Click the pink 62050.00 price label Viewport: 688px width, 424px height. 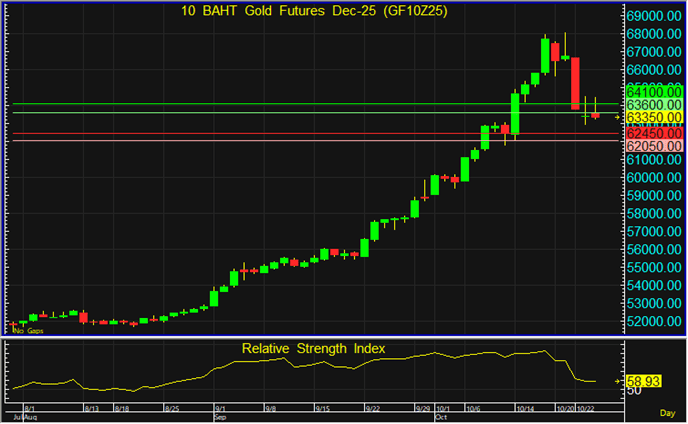pos(654,146)
